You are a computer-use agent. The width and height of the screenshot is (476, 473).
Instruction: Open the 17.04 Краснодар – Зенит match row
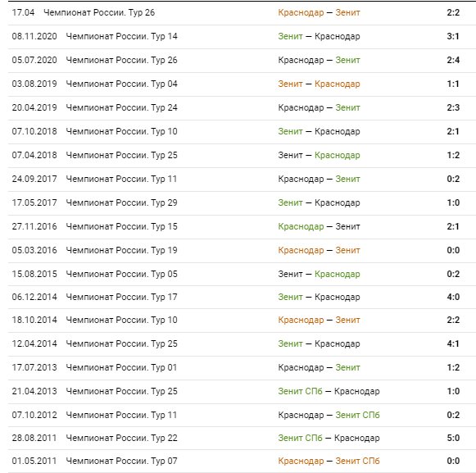[x=242, y=13]
